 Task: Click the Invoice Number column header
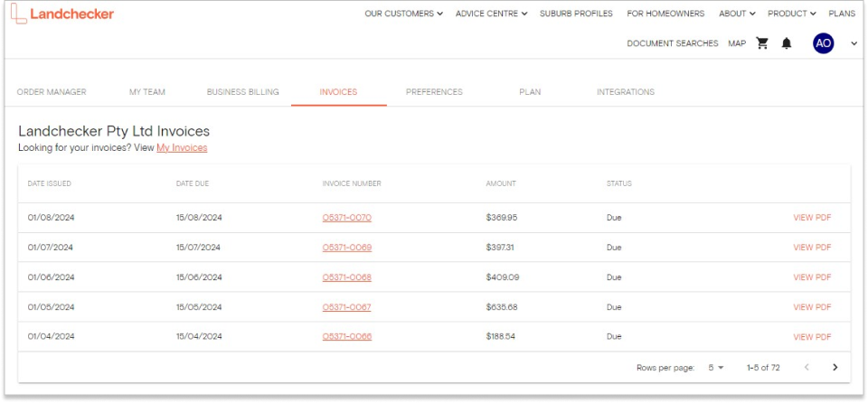point(352,183)
